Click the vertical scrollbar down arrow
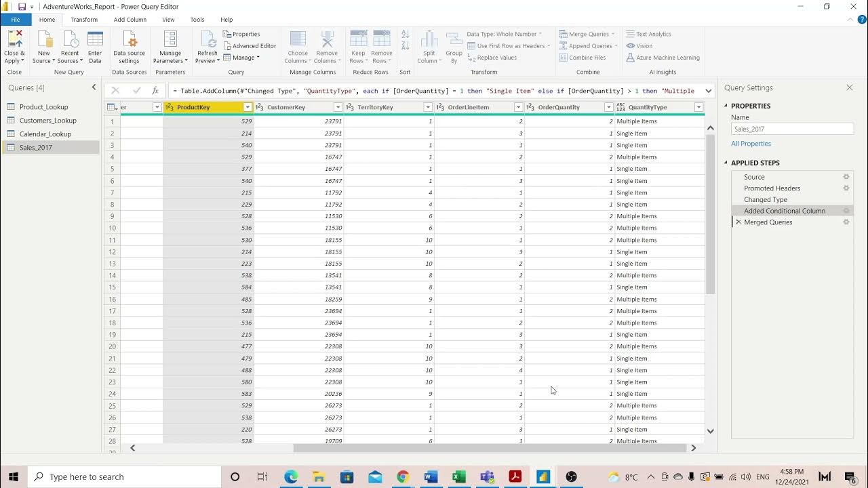 click(x=711, y=431)
